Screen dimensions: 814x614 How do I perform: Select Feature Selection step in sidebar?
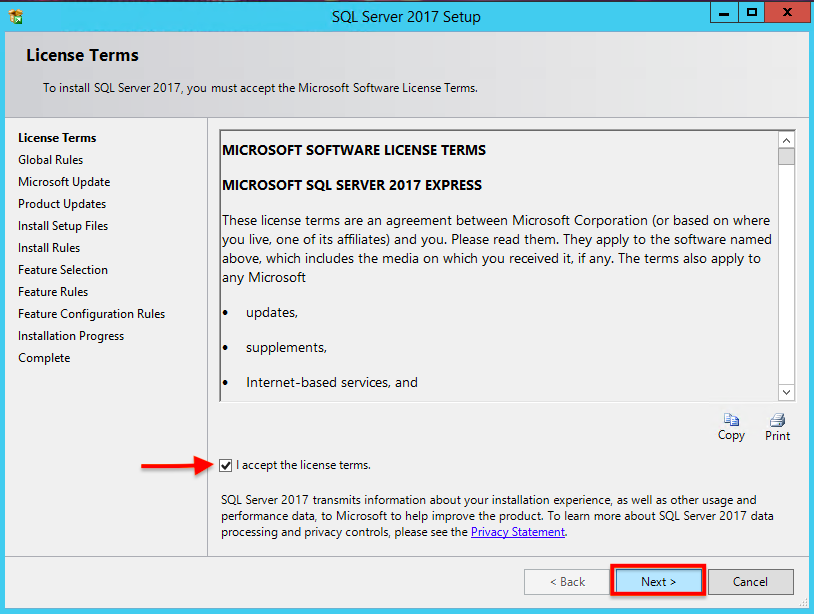63,270
